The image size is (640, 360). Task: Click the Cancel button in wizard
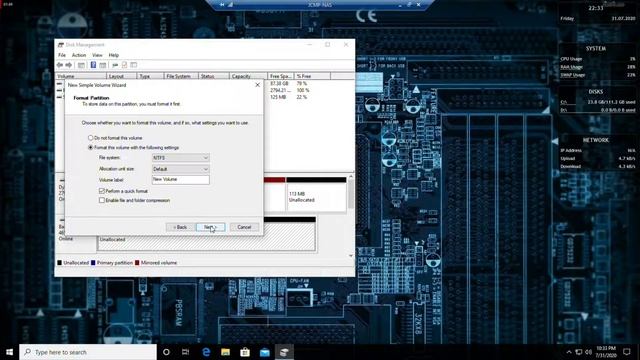(244, 227)
